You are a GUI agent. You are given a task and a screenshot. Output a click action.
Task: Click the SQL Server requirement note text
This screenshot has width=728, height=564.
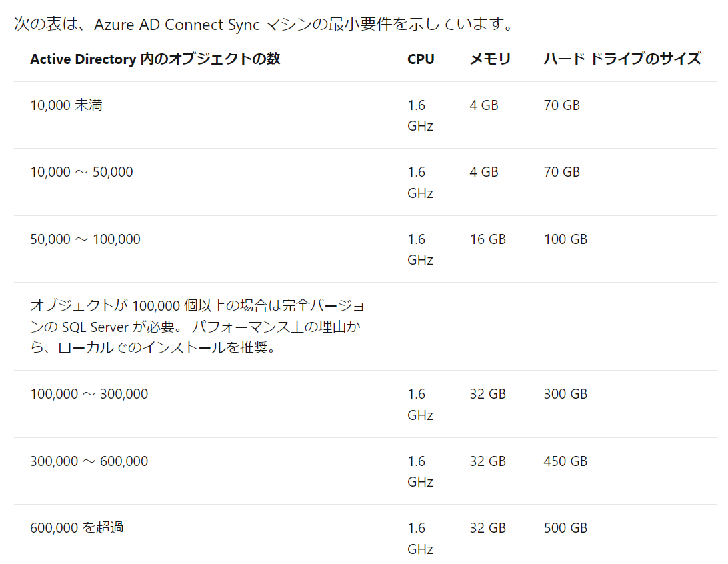(x=197, y=326)
